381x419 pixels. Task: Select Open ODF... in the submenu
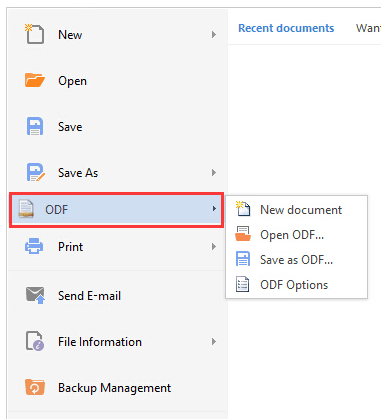(x=297, y=234)
